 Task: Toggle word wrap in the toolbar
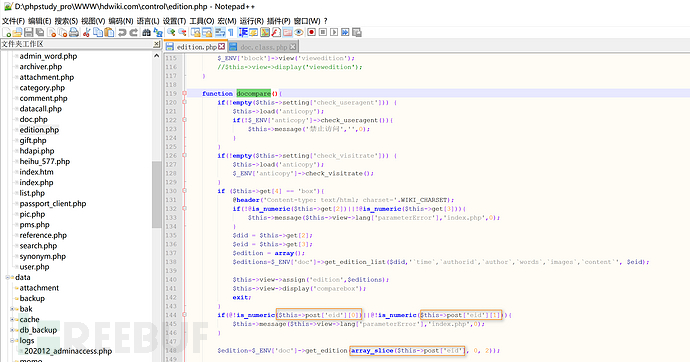point(220,32)
